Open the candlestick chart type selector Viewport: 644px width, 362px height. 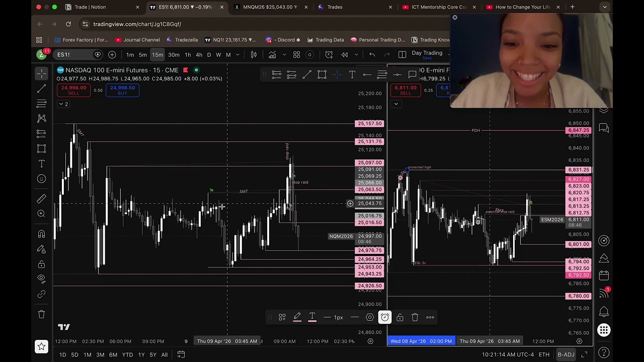[254, 54]
